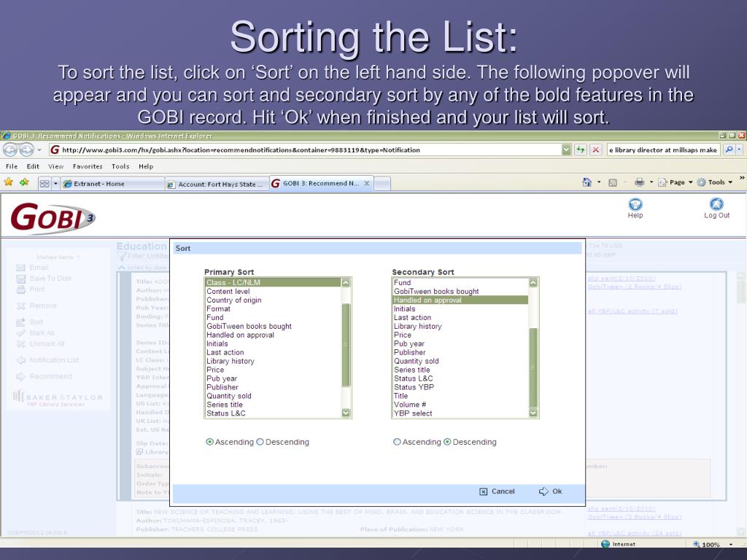Select Primary Sort Ascending radio button
Image resolution: width=747 pixels, height=560 pixels.
pos(209,442)
